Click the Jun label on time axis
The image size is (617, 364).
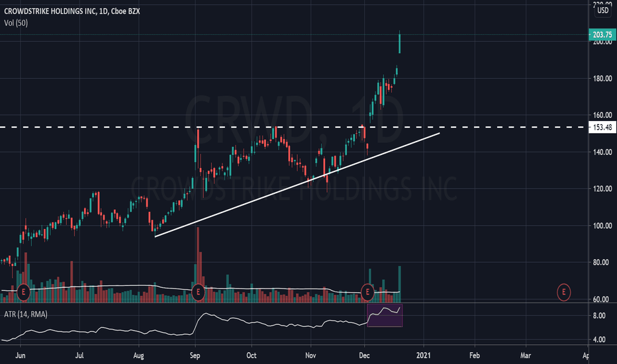pyautogui.click(x=20, y=356)
